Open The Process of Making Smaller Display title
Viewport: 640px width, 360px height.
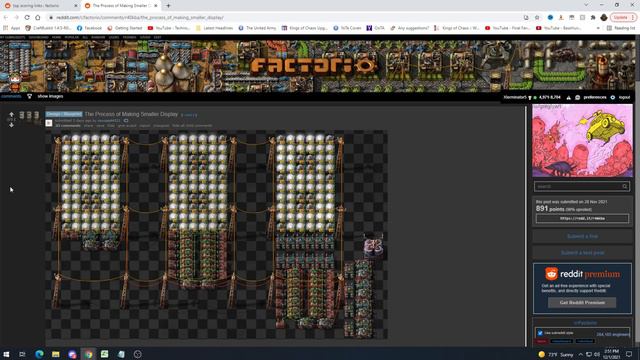[131, 114]
